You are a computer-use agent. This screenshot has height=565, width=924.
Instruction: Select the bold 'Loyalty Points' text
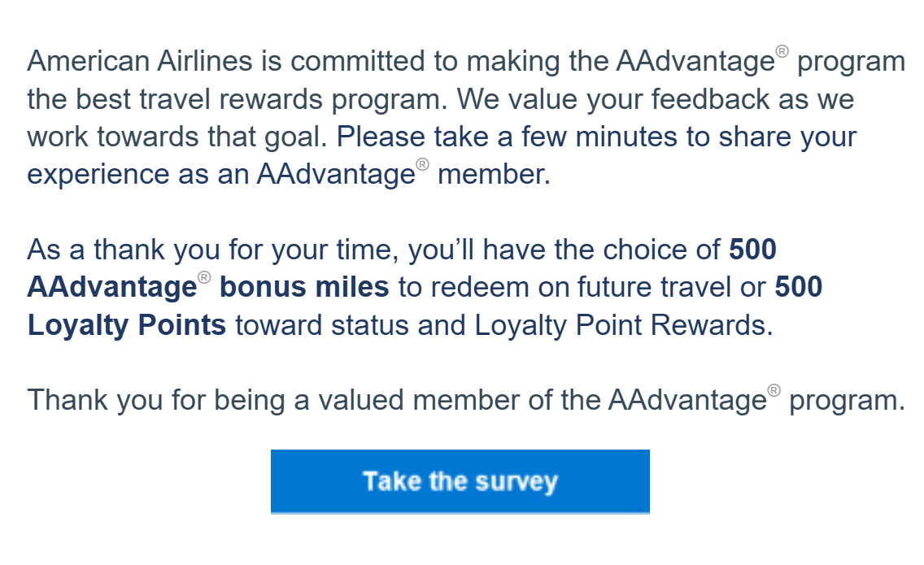126,325
